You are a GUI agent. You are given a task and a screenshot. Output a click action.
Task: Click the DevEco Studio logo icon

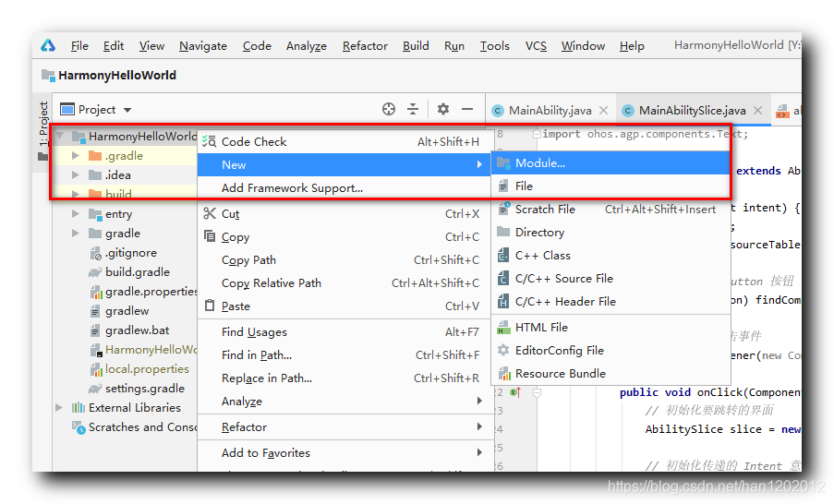[48, 46]
